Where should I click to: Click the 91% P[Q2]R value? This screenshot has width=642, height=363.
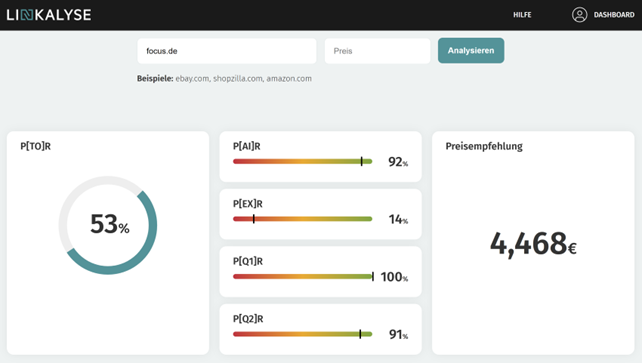(x=398, y=335)
